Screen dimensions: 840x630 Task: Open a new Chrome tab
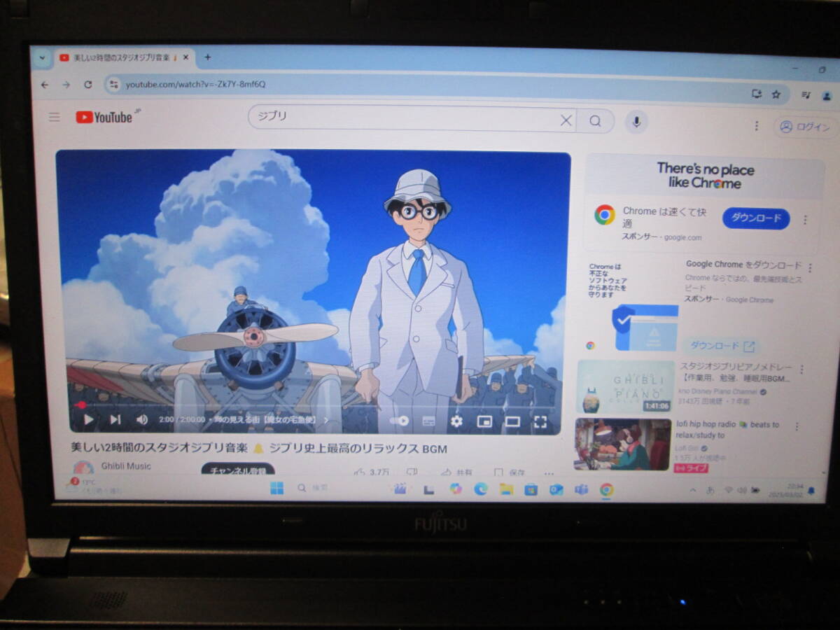(207, 57)
